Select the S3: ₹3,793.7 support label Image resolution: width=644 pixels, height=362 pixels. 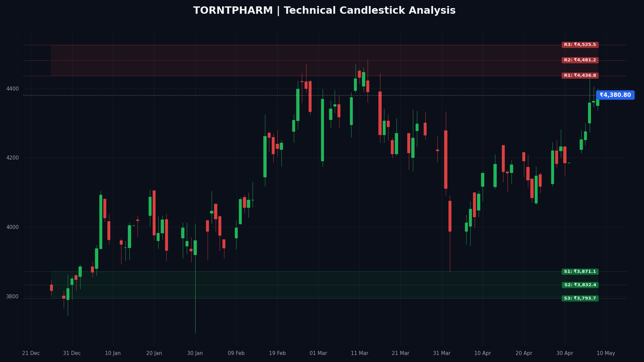[580, 299]
